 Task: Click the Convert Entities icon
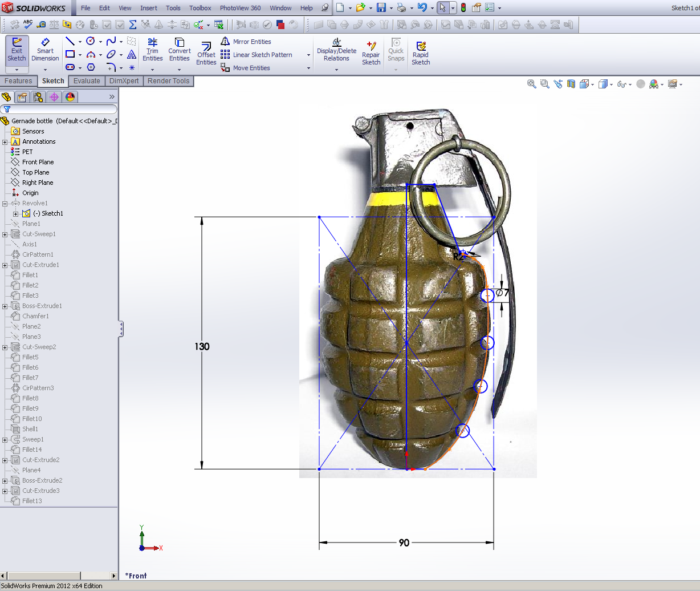[179, 51]
